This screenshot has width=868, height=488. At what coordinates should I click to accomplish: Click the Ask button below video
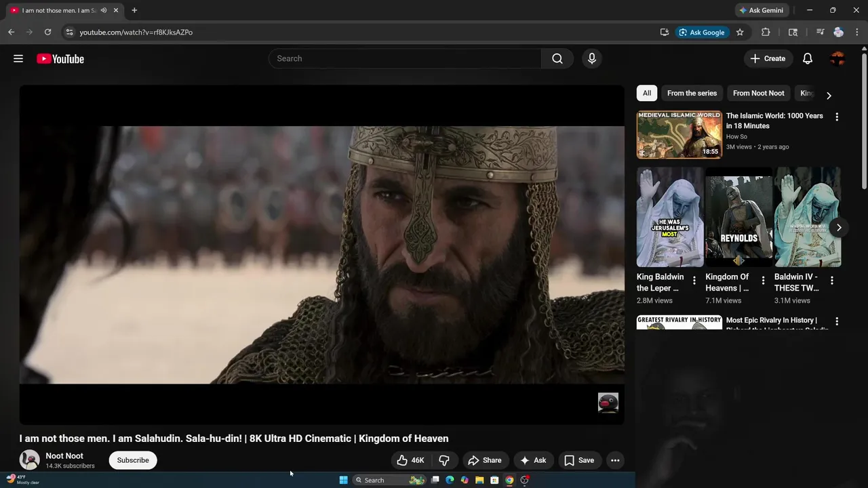tap(533, 460)
